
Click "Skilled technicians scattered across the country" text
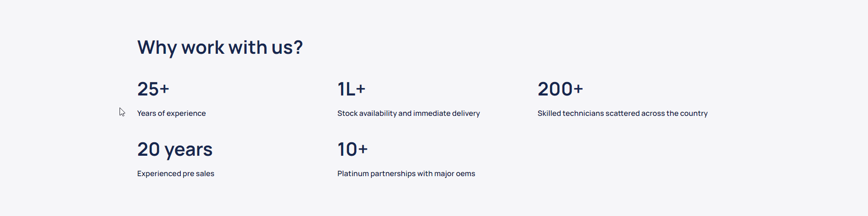click(x=622, y=114)
